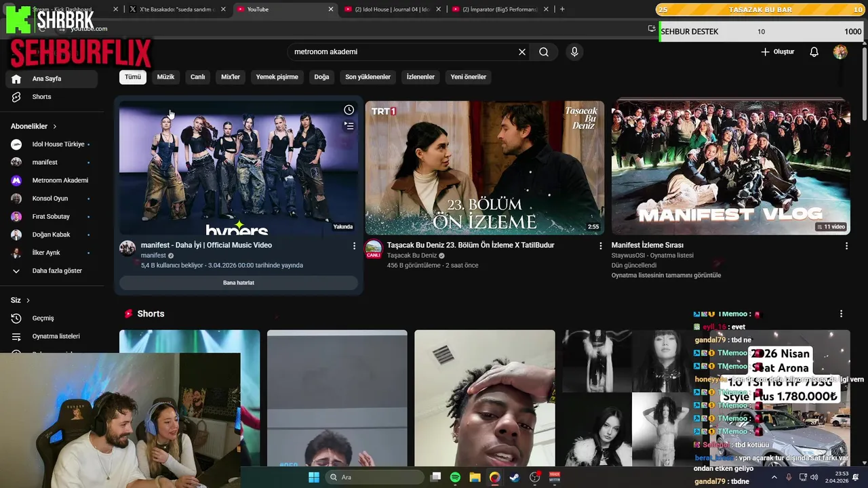Open Taşacak Bu Deniz 23. Bölüm title
Viewport: 868px width, 488px height.
tap(471, 245)
